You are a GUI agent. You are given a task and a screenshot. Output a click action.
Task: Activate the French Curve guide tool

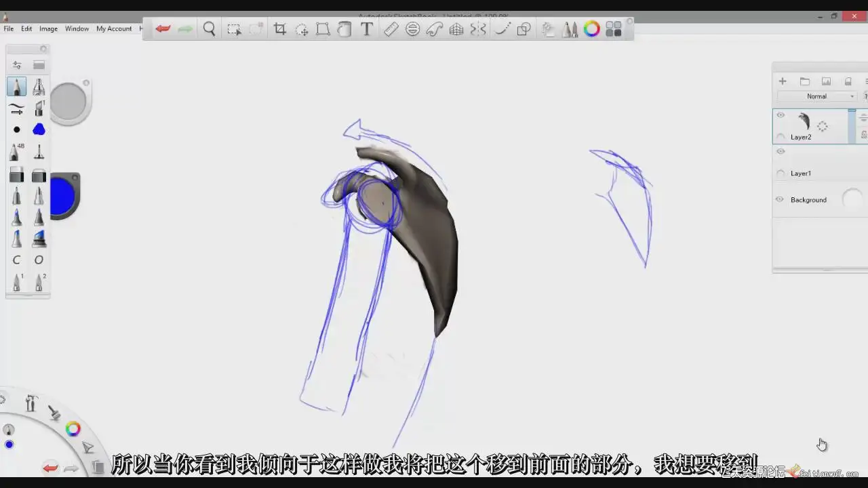click(435, 29)
